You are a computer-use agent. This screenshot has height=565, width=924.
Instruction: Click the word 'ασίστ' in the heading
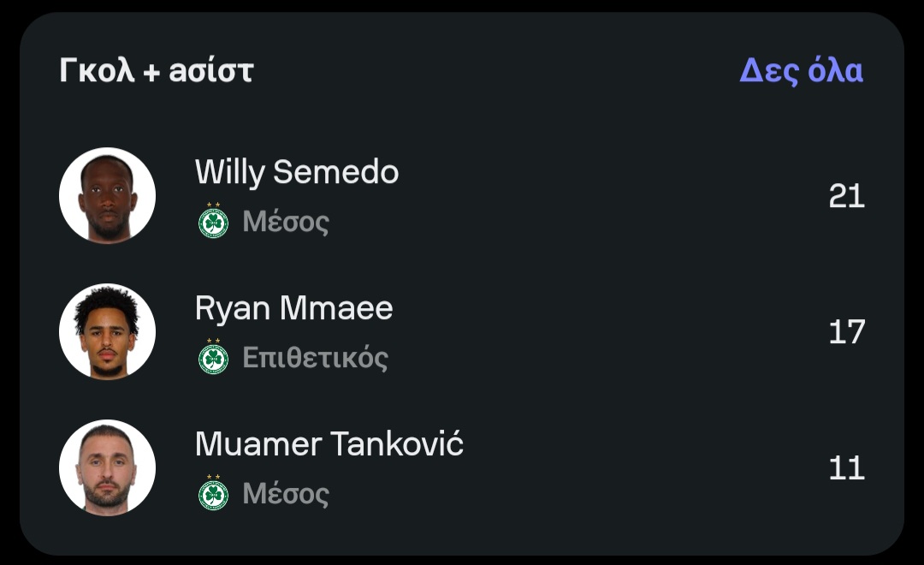pos(210,71)
